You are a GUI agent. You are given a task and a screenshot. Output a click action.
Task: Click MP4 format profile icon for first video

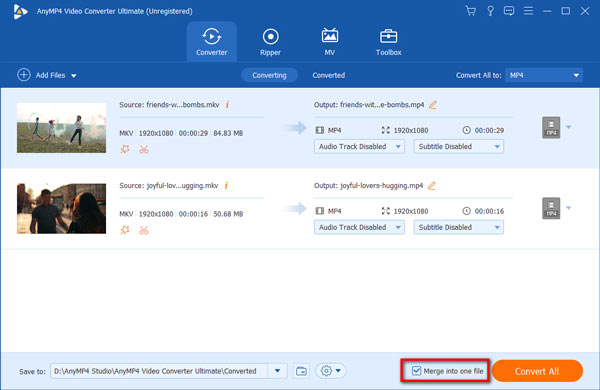pyautogui.click(x=551, y=127)
